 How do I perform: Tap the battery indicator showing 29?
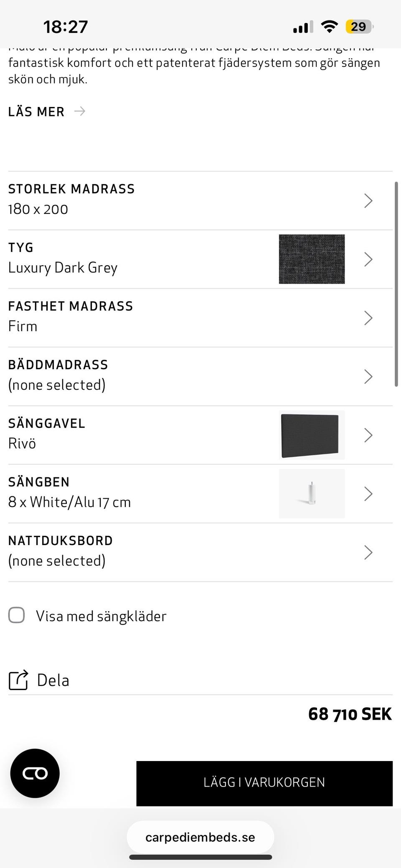point(359,27)
